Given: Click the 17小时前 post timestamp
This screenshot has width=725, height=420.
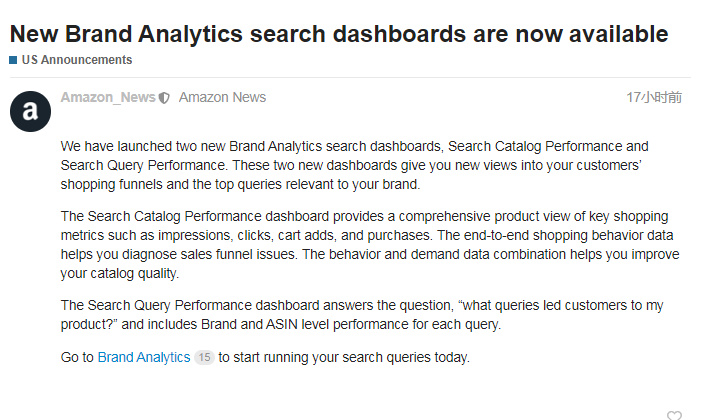Looking at the screenshot, I should [654, 97].
